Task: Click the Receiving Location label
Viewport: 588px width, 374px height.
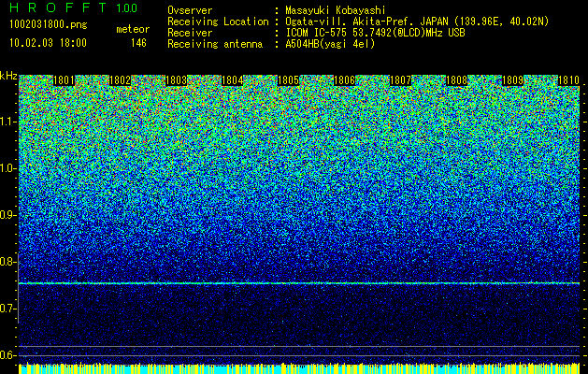Action: (218, 22)
